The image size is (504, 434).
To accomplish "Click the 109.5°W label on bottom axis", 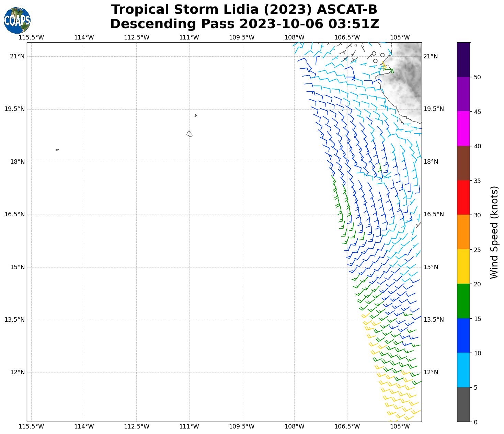I will (x=242, y=426).
